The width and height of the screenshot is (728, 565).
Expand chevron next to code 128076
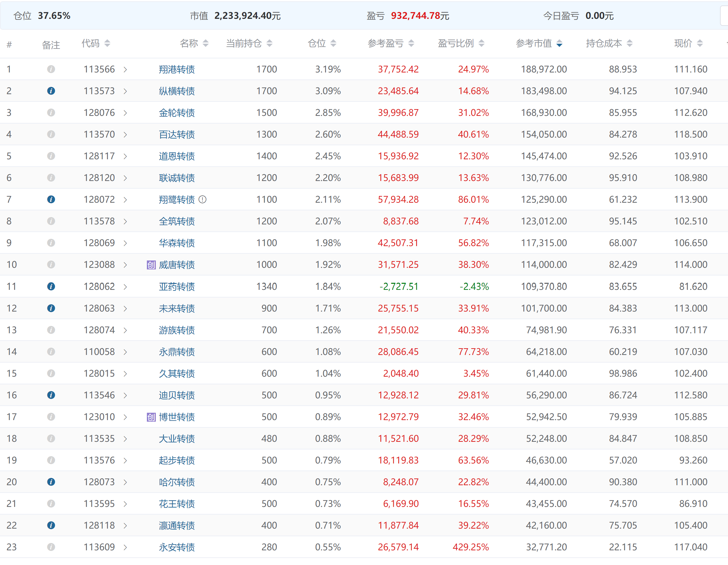(x=125, y=113)
